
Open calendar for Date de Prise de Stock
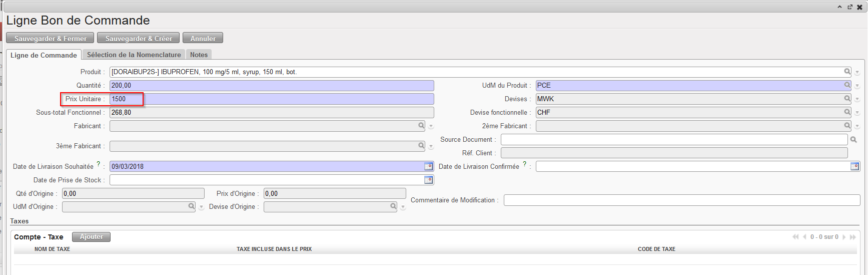click(428, 180)
